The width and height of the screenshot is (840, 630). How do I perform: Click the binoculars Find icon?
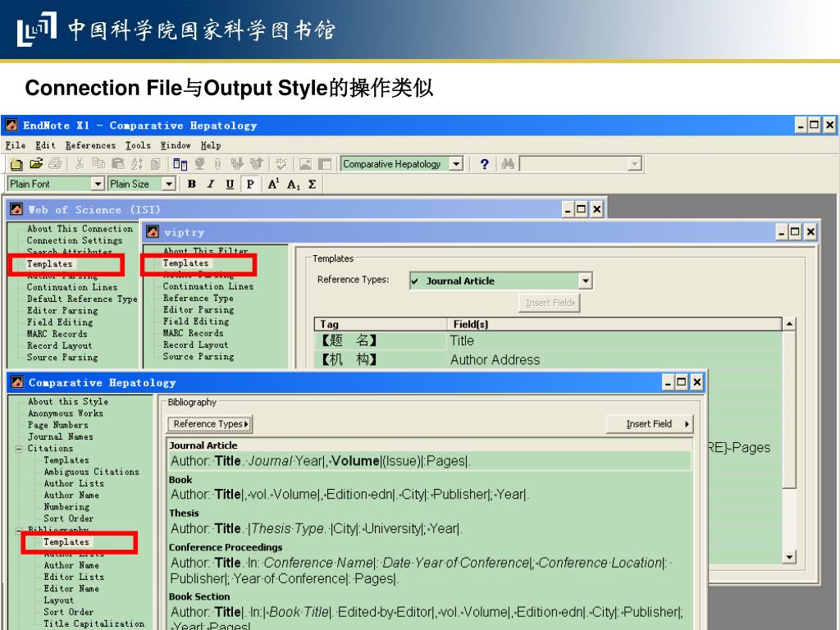point(508,164)
